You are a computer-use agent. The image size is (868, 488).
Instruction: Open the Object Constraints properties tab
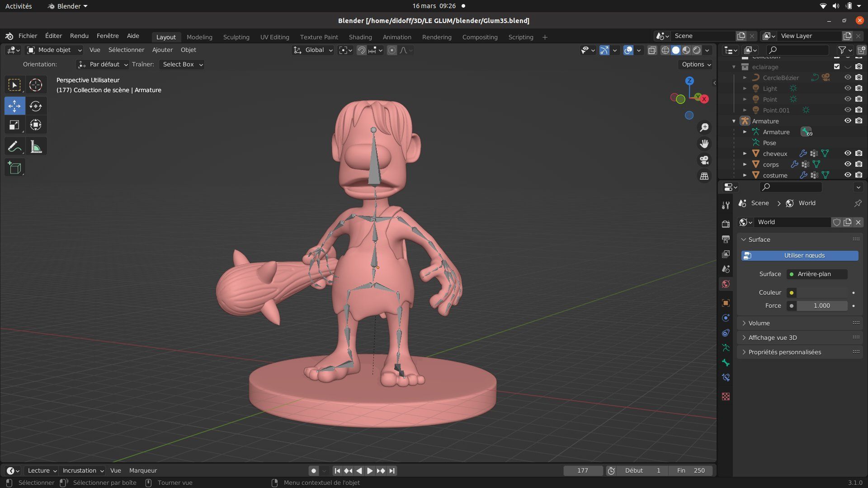click(x=726, y=333)
